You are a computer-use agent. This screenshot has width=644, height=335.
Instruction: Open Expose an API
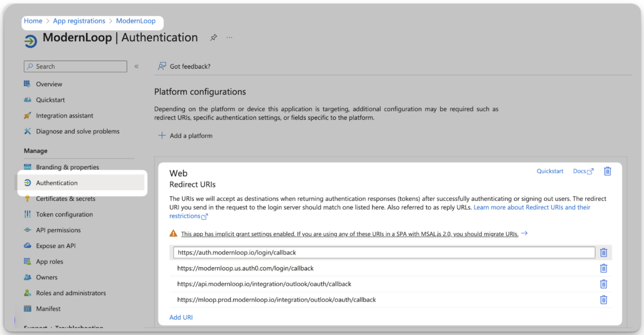click(x=56, y=246)
